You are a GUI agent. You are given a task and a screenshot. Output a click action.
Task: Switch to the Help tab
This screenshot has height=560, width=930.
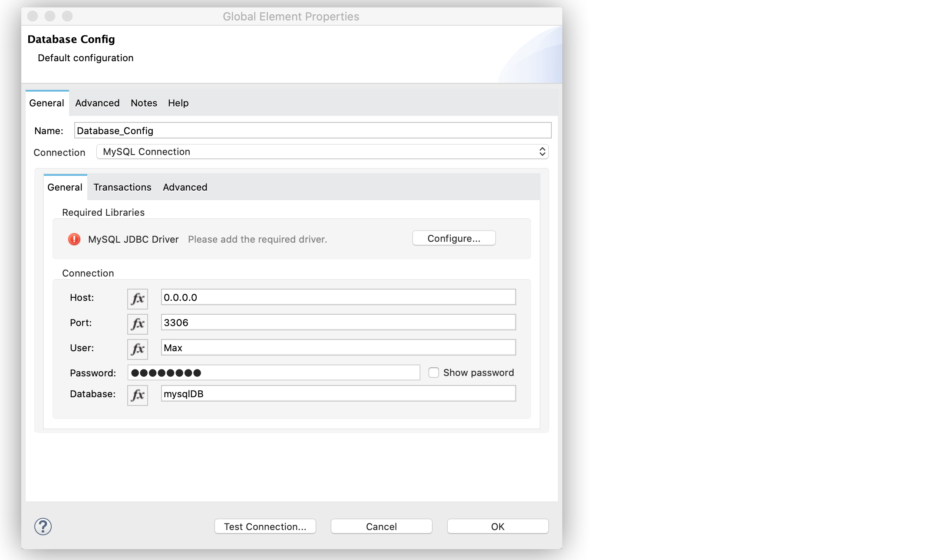click(x=178, y=103)
